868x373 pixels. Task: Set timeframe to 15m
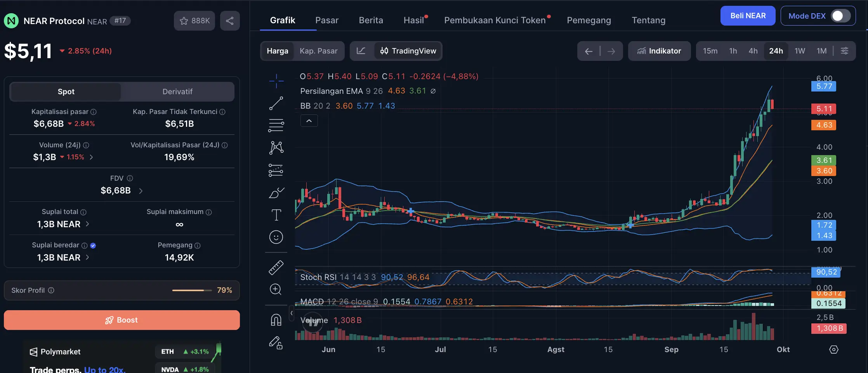point(710,51)
